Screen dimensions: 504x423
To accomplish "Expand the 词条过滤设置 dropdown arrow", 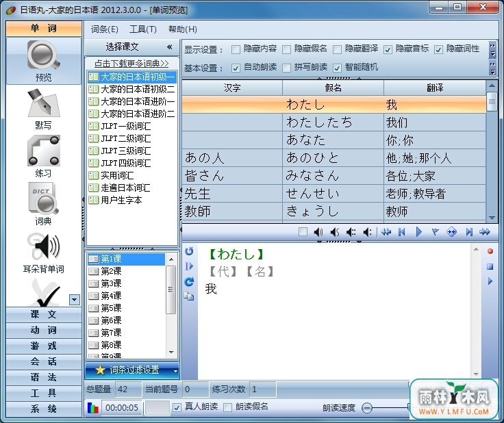I will click(175, 371).
